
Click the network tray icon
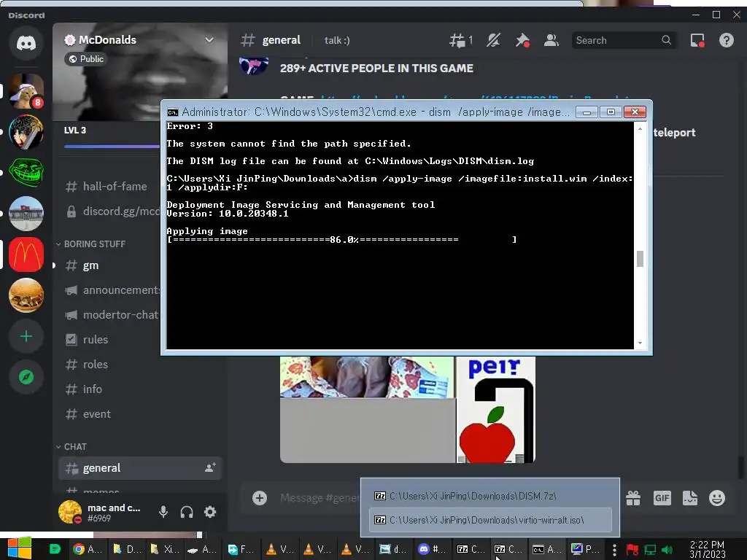[650, 550]
